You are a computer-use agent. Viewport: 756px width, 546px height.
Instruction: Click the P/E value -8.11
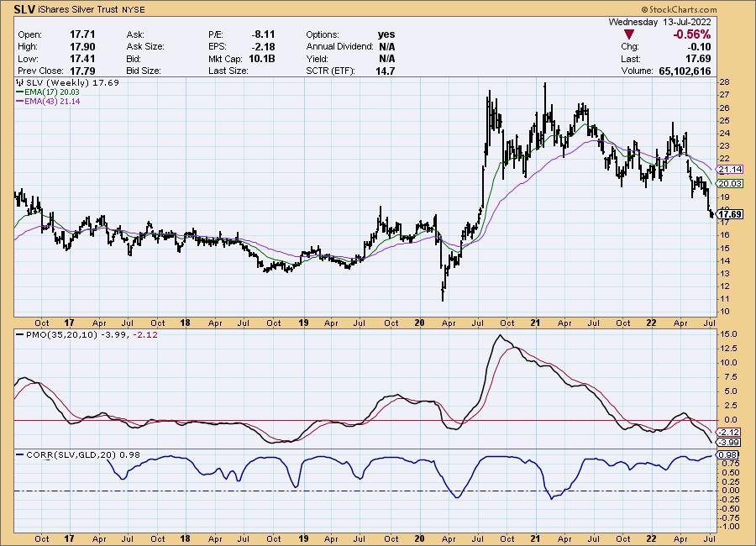tap(263, 34)
